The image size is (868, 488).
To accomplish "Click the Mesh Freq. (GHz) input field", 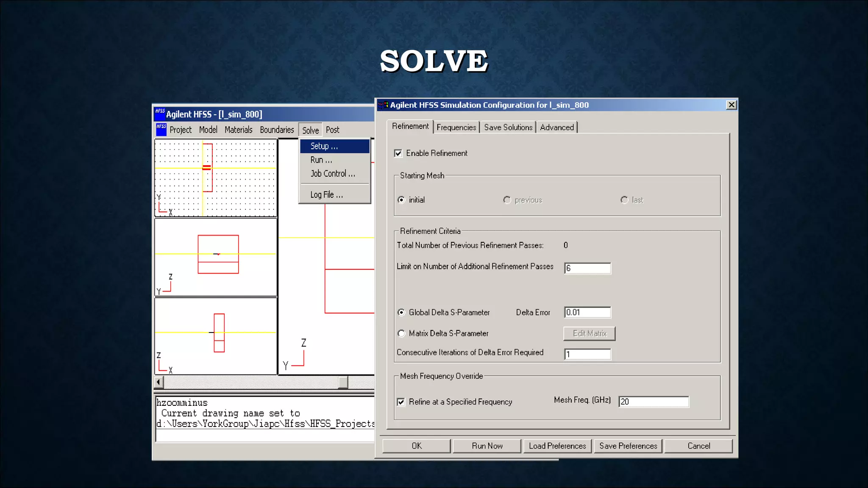I will click(x=654, y=402).
